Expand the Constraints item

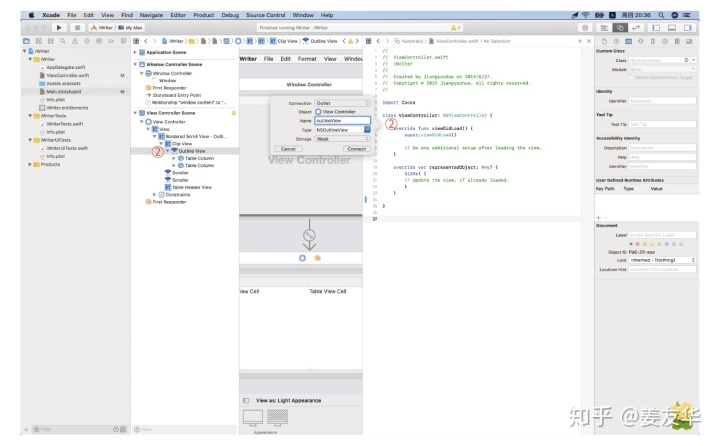(x=155, y=195)
